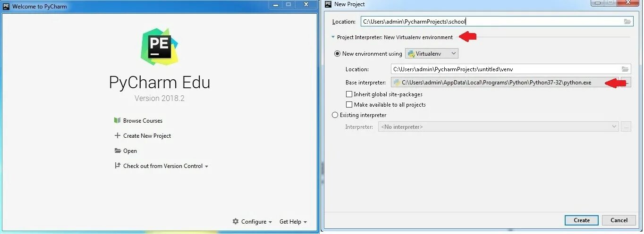This screenshot has width=644, height=234.
Task: Click the PyCharm Edu title text
Action: tap(160, 83)
